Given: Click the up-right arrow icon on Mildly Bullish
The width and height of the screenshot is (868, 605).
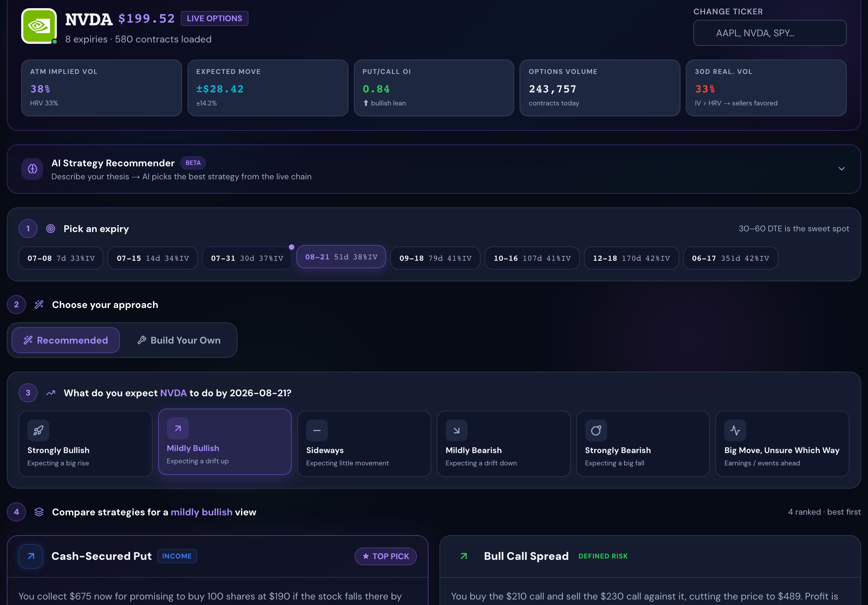Looking at the screenshot, I should [x=178, y=428].
